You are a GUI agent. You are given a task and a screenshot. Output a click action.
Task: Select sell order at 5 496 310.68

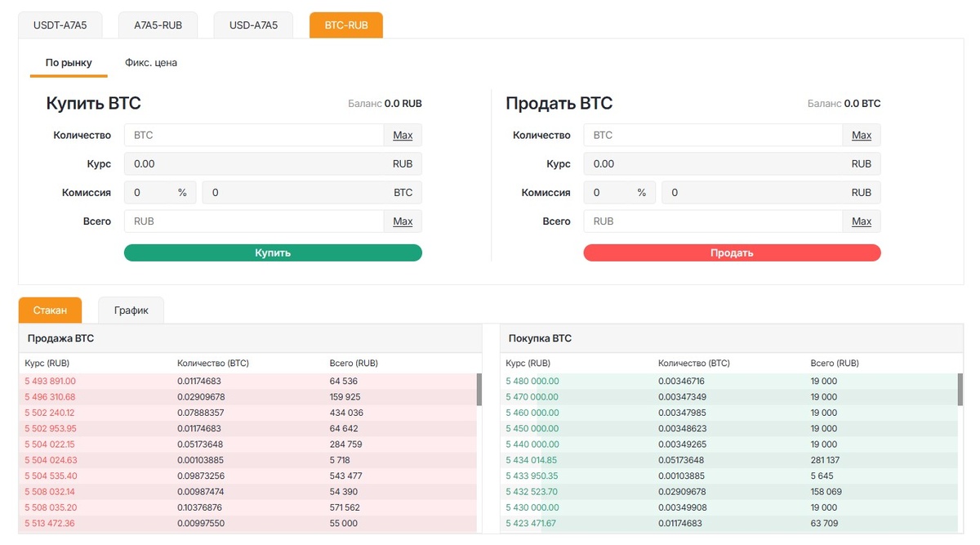(247, 397)
